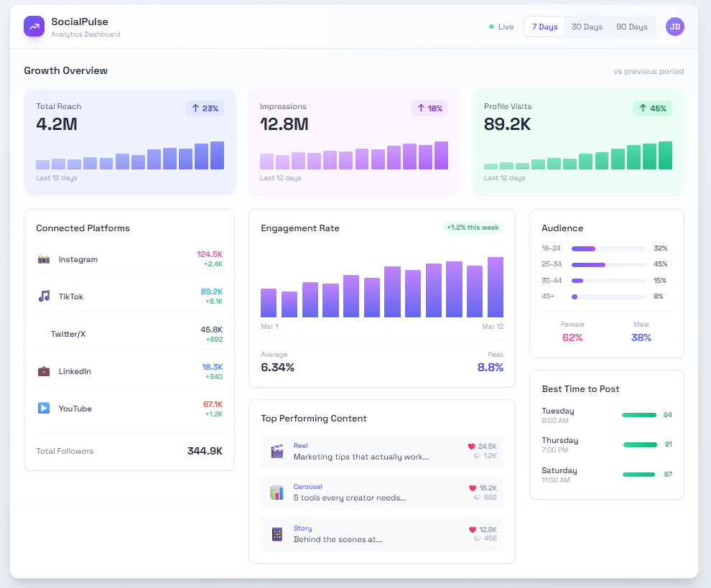
Task: Click the Live status indicator
Action: coord(501,27)
